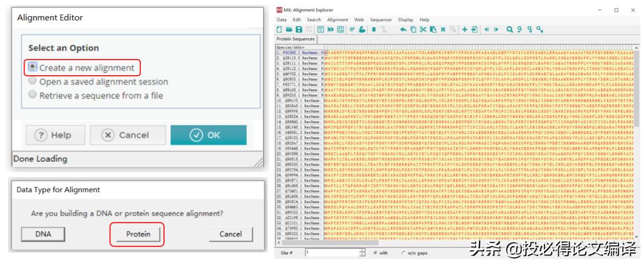
Task: Click OK in Alignment Editor dialog
Action: click(209, 135)
